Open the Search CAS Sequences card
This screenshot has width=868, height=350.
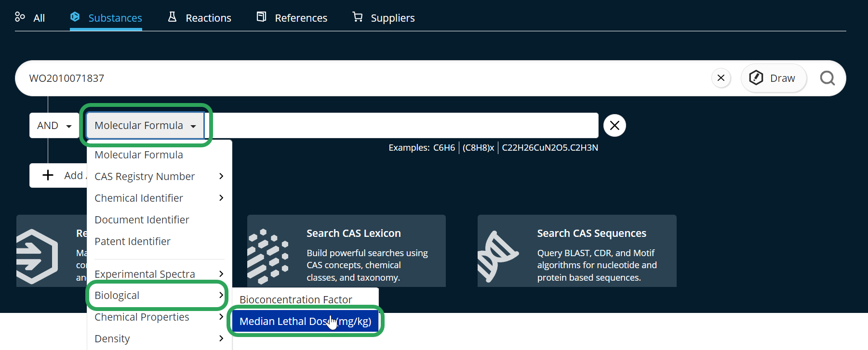point(577,251)
